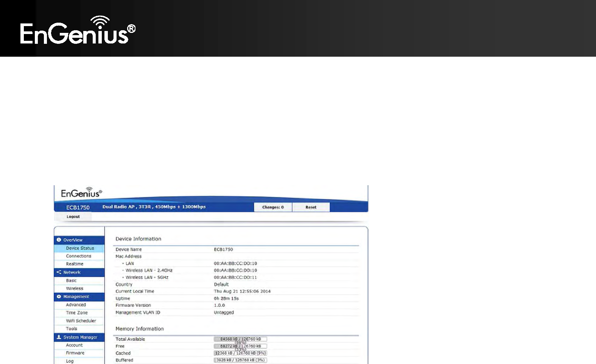Click the Firmware Version value 1.0.0
The height and width of the screenshot is (364, 596).
click(x=219, y=305)
